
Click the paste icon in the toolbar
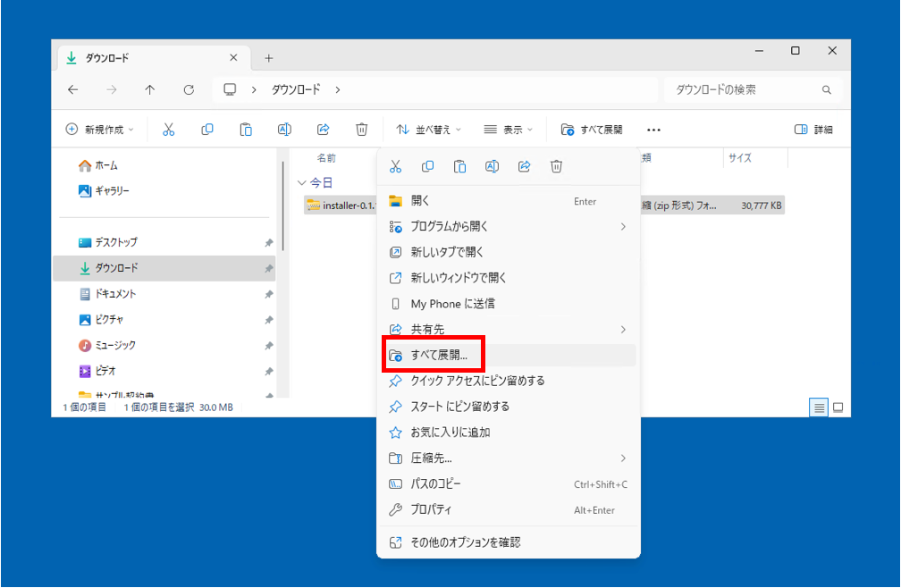coord(246,130)
